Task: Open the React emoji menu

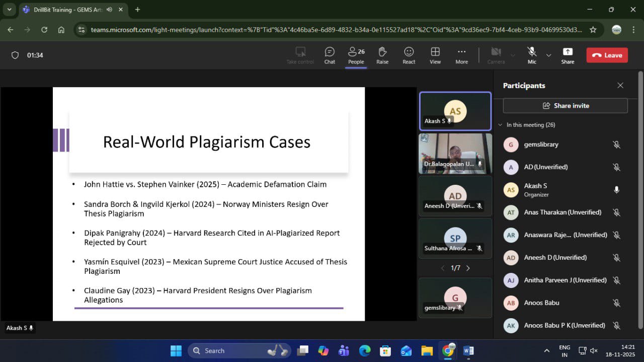Action: (x=409, y=55)
